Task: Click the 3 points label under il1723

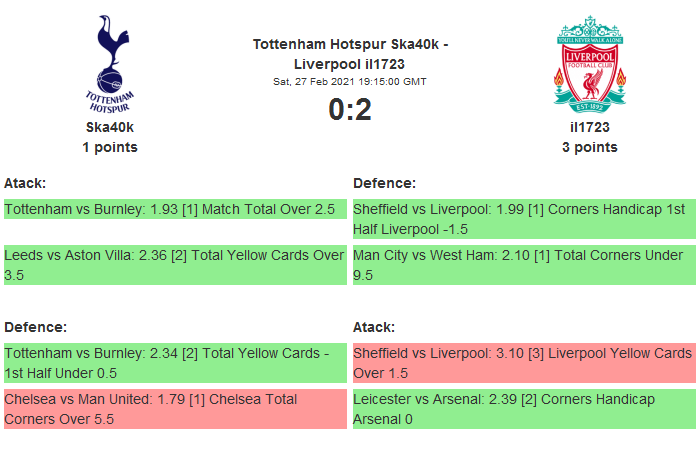Action: click(x=590, y=147)
